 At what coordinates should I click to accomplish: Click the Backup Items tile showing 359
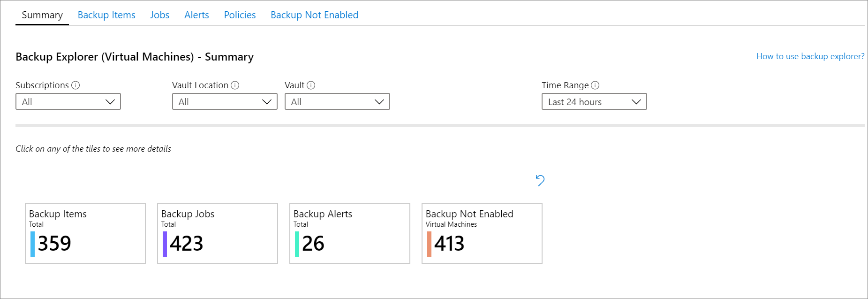pos(85,233)
